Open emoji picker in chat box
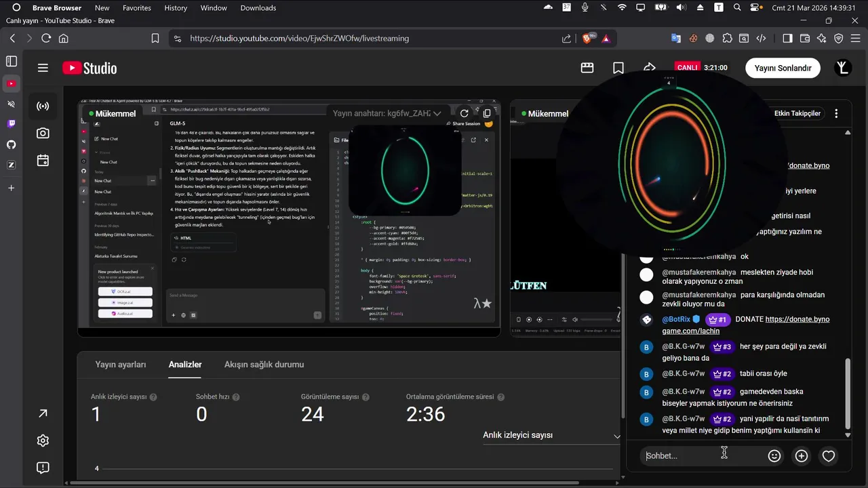 pyautogui.click(x=774, y=456)
